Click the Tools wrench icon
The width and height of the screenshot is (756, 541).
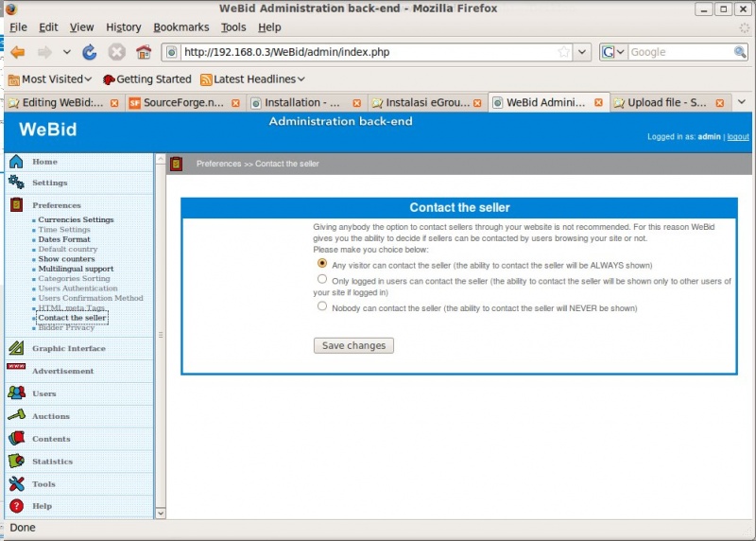pyautogui.click(x=16, y=484)
